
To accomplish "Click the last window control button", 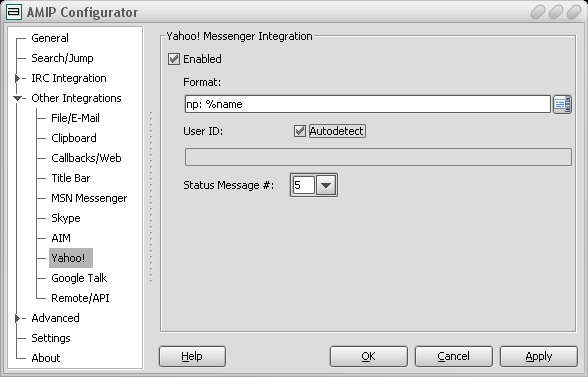I will tap(574, 12).
